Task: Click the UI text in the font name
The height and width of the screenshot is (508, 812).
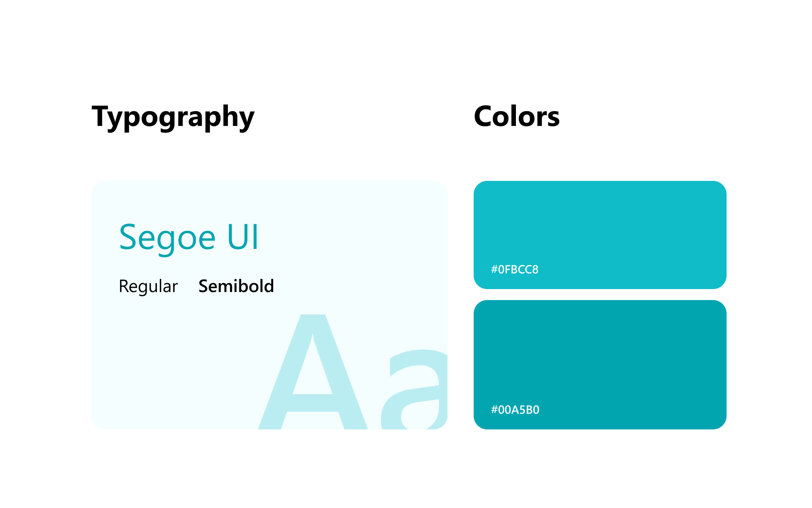Action: tap(242, 237)
